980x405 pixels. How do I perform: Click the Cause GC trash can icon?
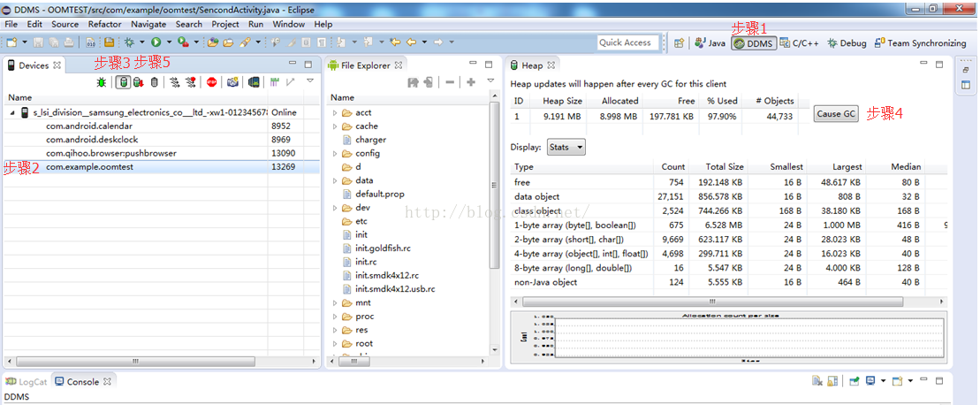(x=155, y=82)
